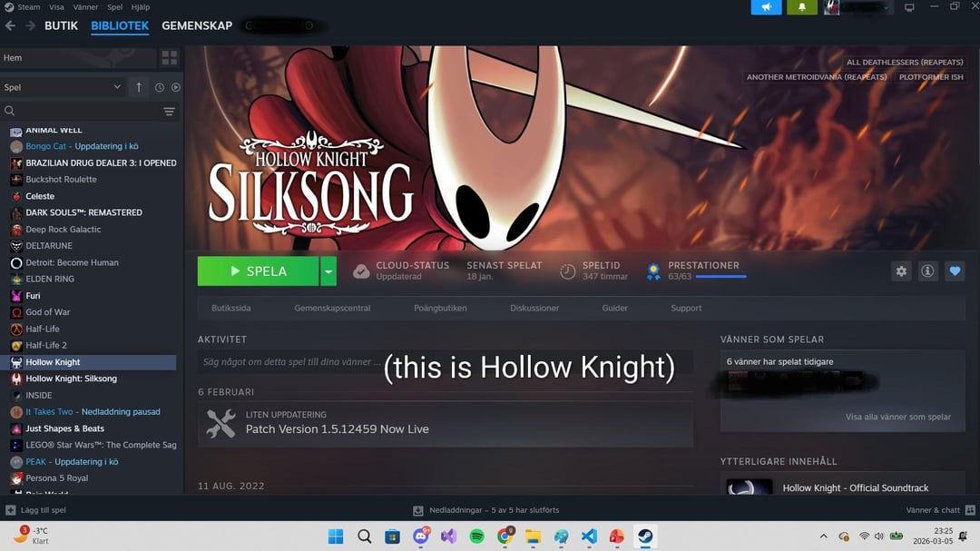
Task: Click the game info icon
Action: 927,271
